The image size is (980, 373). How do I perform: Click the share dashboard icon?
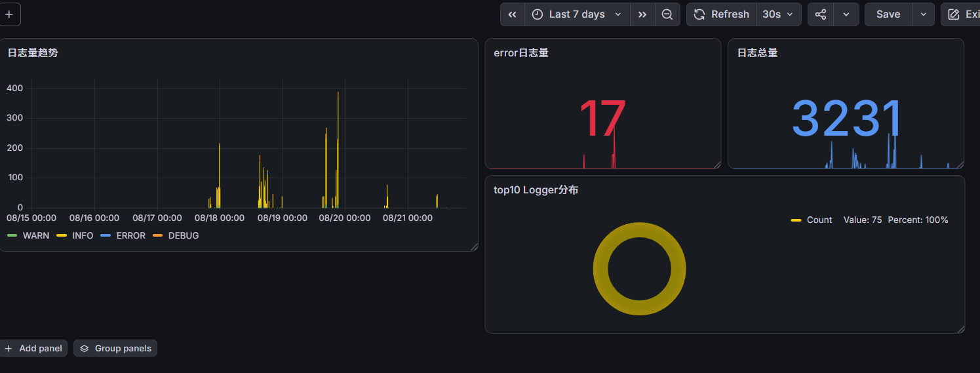[821, 14]
